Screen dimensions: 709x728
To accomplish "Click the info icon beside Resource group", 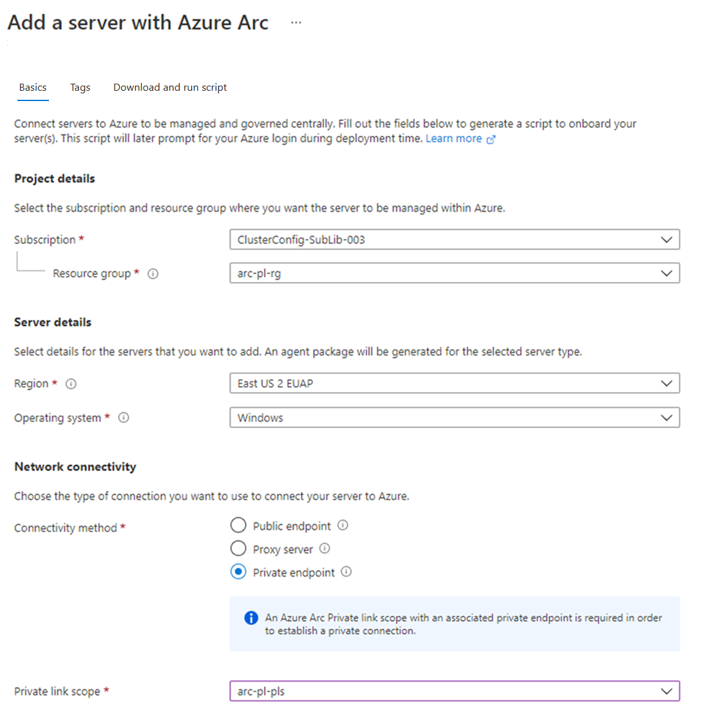I will pyautogui.click(x=153, y=274).
